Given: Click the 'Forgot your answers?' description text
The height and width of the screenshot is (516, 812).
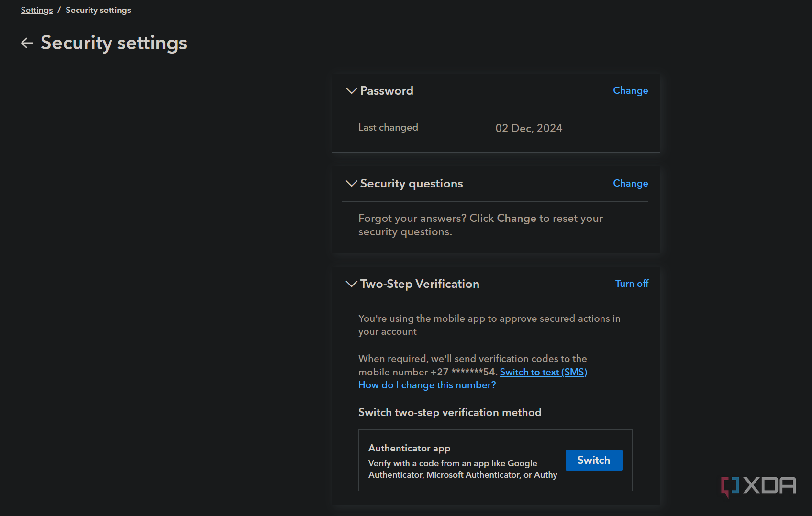Looking at the screenshot, I should (480, 225).
